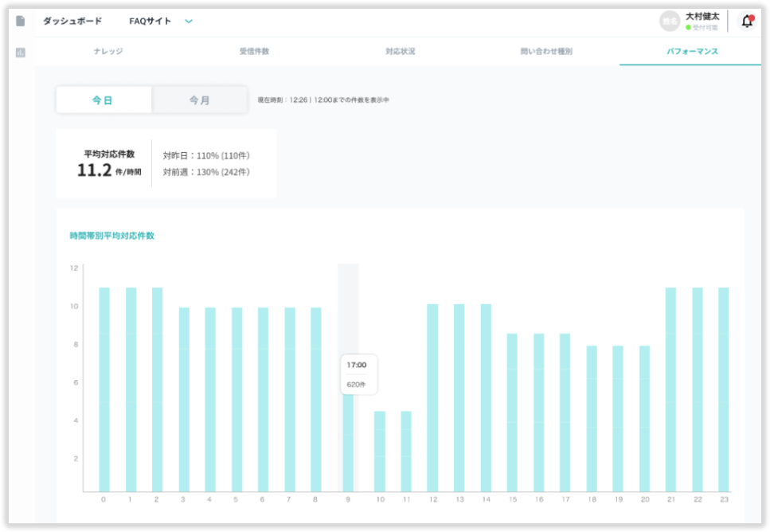Switch to the ナレッジ tab

click(x=108, y=52)
